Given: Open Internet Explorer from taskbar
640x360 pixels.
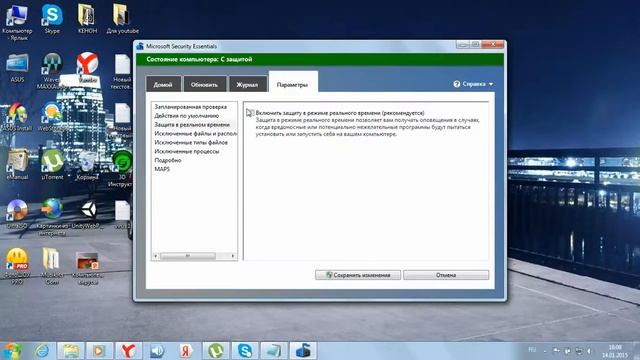Looking at the screenshot, I should pyautogui.click(x=42, y=351).
